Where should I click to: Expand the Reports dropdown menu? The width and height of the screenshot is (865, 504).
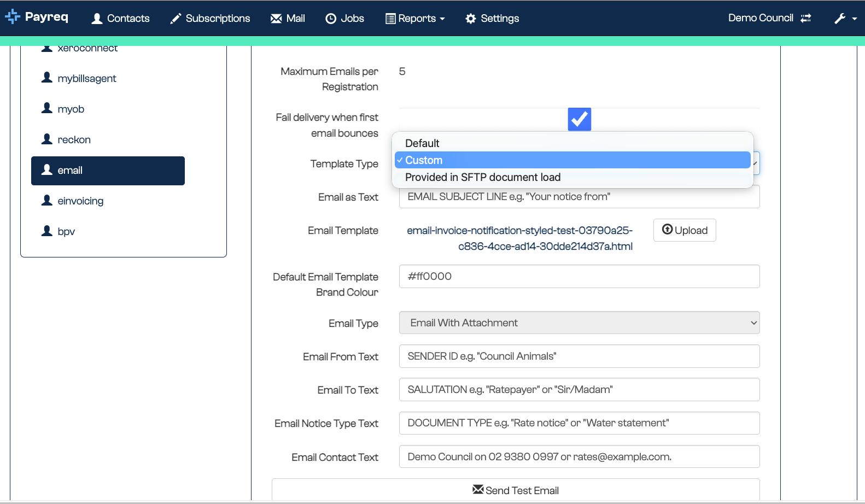coord(415,19)
